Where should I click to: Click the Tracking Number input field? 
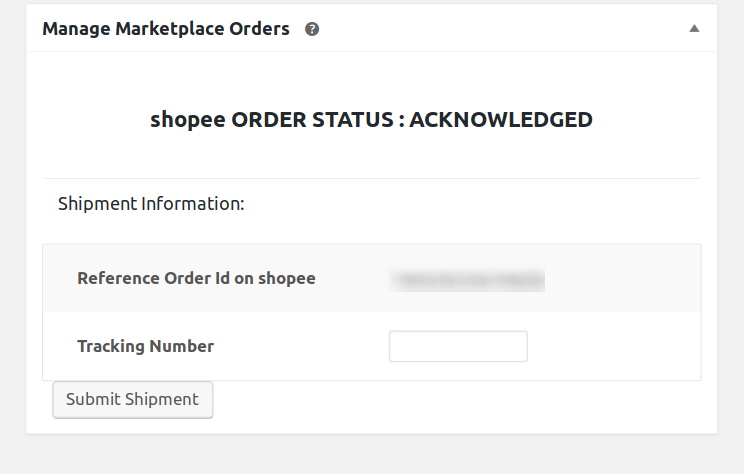pos(458,346)
